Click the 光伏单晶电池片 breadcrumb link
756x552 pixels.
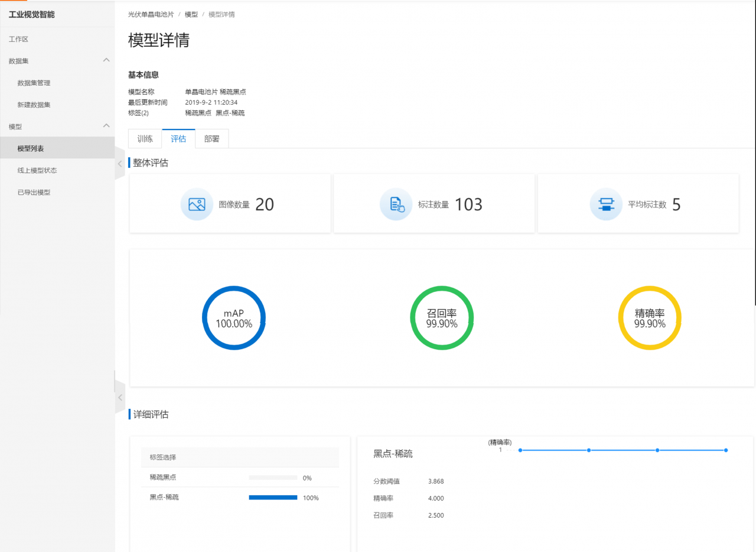coord(151,14)
